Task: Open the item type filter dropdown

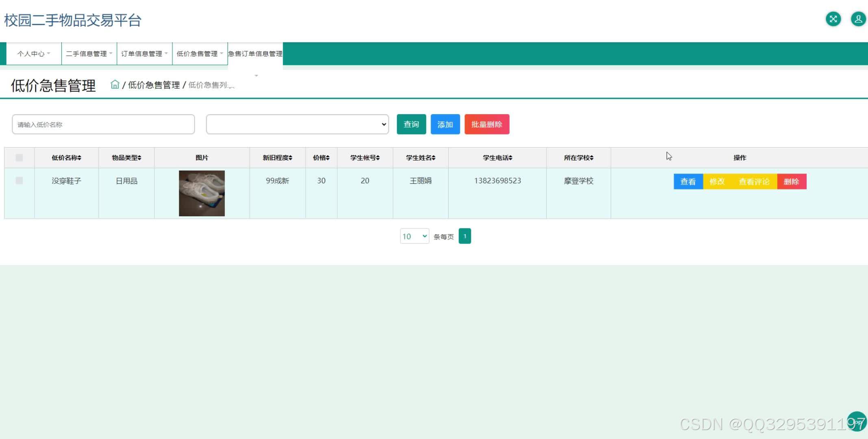Action: click(297, 124)
